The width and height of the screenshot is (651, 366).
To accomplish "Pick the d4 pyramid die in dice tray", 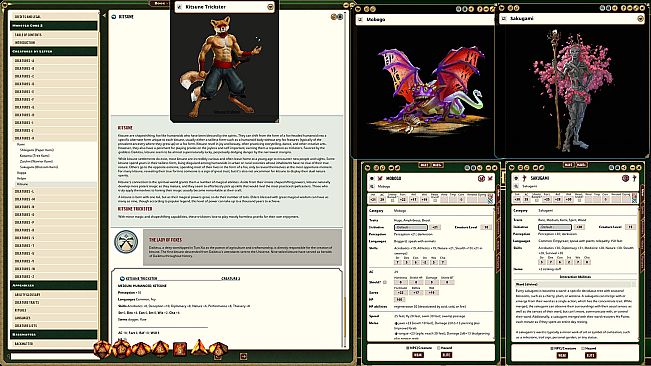I will [199, 347].
